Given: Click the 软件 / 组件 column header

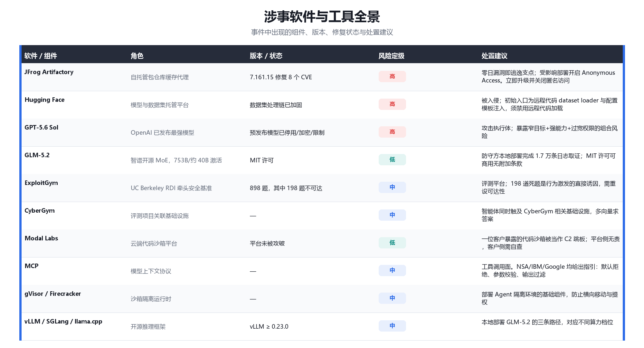Looking at the screenshot, I should pos(41,56).
